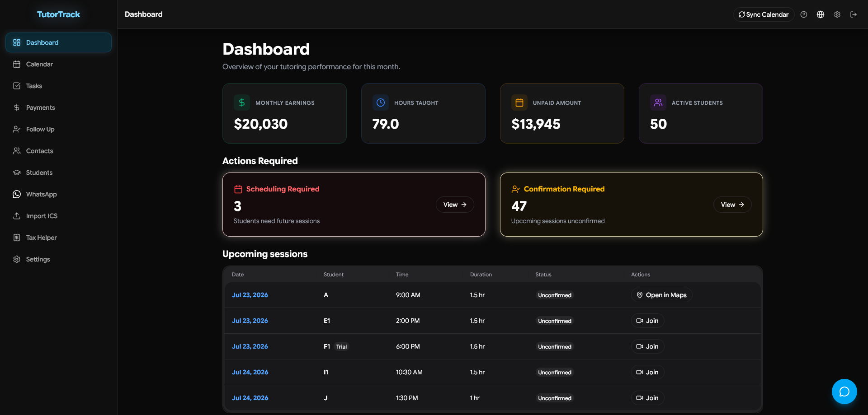The width and height of the screenshot is (868, 415).
Task: Click the WhatsApp icon in sidebar
Action: [17, 194]
